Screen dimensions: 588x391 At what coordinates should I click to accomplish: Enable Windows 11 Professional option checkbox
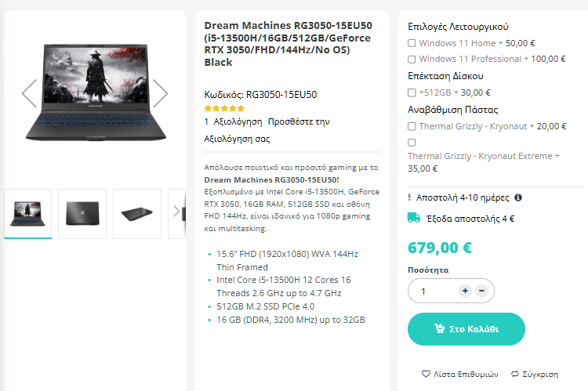point(412,60)
